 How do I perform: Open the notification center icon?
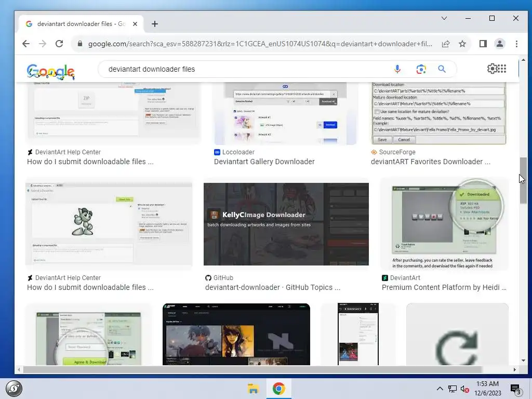516,389
